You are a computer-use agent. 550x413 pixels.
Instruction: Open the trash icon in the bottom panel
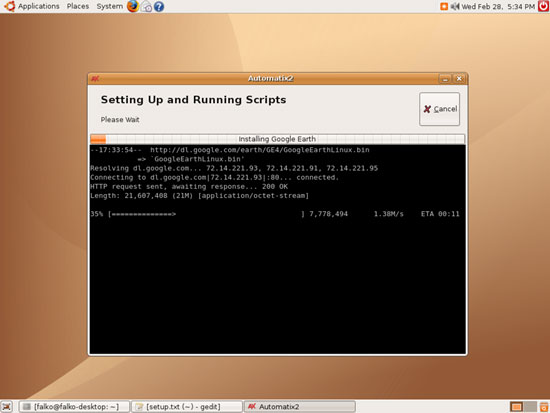coord(544,407)
